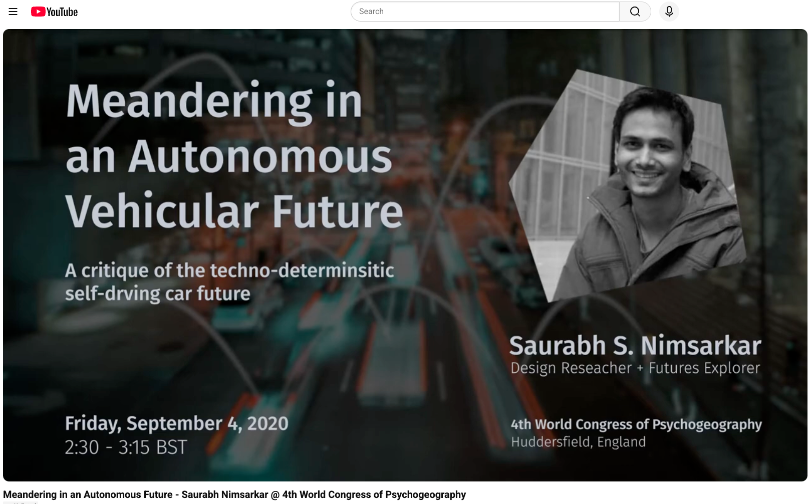Click the video player to play

tap(405, 255)
